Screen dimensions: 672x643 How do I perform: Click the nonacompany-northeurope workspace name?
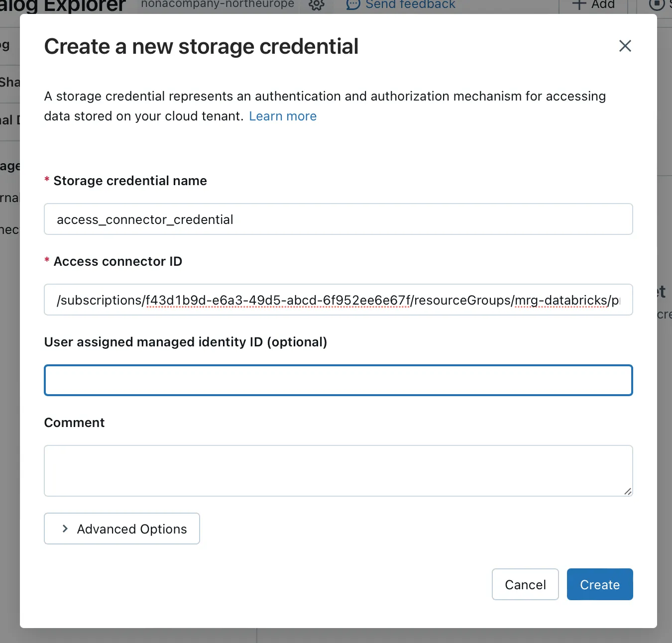(x=218, y=4)
